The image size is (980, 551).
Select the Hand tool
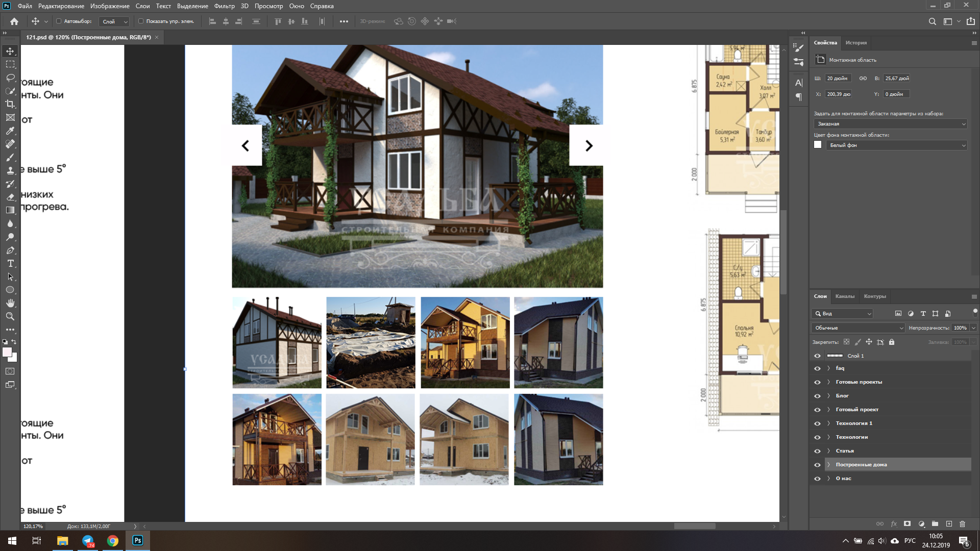pyautogui.click(x=10, y=303)
